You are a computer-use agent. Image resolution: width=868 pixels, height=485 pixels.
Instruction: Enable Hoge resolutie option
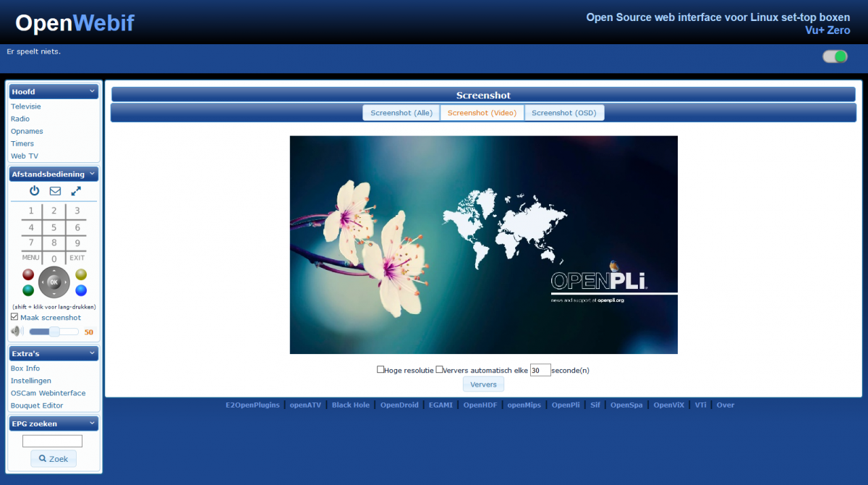coord(380,369)
